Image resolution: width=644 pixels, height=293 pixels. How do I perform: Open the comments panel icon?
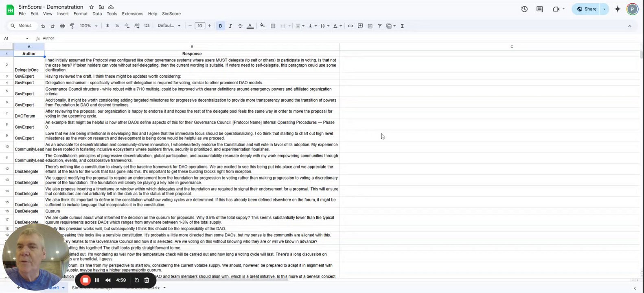pyautogui.click(x=540, y=9)
